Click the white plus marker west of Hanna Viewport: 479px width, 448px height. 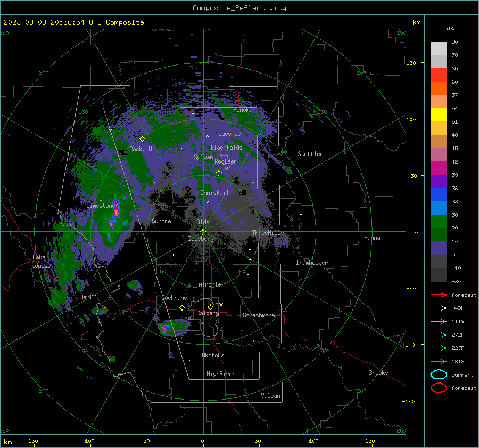pyautogui.click(x=301, y=214)
